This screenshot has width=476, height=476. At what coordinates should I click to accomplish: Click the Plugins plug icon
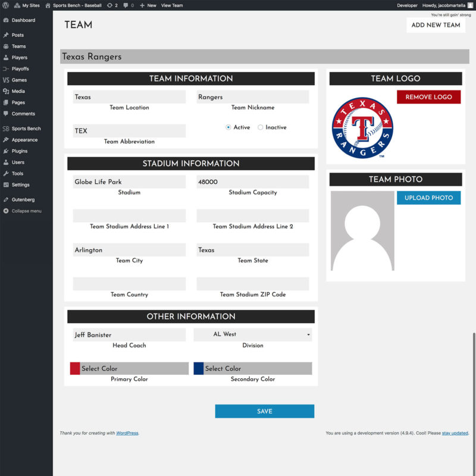click(6, 151)
